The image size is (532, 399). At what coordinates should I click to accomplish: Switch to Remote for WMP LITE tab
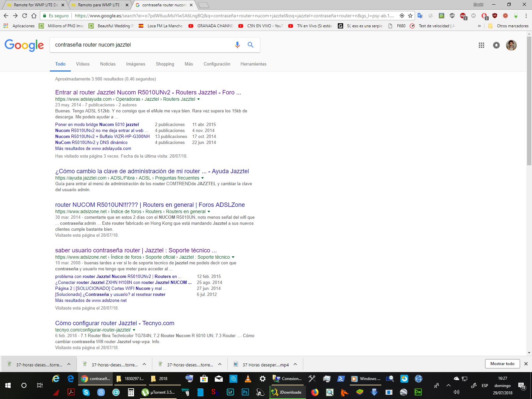click(x=35, y=5)
